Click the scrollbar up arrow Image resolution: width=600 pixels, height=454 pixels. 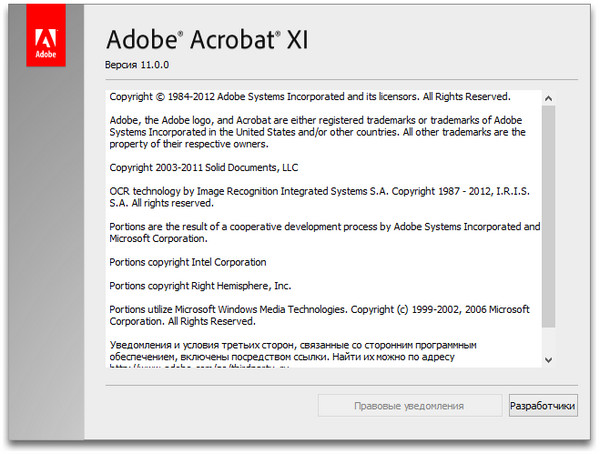pyautogui.click(x=547, y=97)
